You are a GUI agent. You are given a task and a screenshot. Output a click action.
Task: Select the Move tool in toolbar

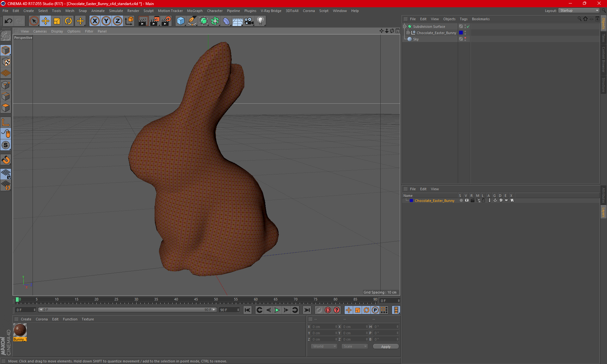tap(46, 21)
